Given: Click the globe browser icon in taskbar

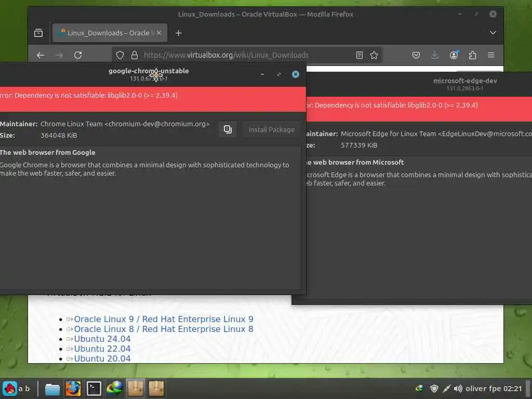Looking at the screenshot, I should [x=115, y=389].
